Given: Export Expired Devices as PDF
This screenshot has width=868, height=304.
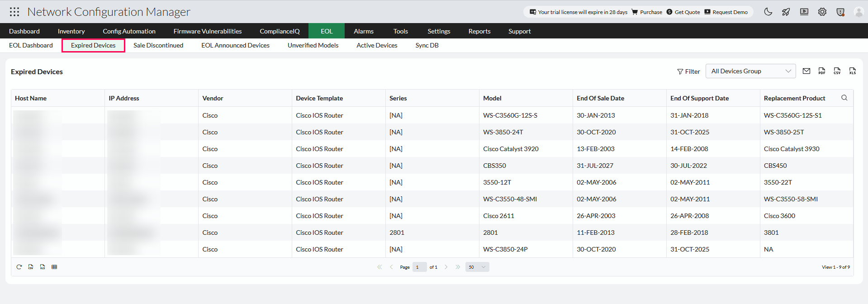Looking at the screenshot, I should coord(822,71).
